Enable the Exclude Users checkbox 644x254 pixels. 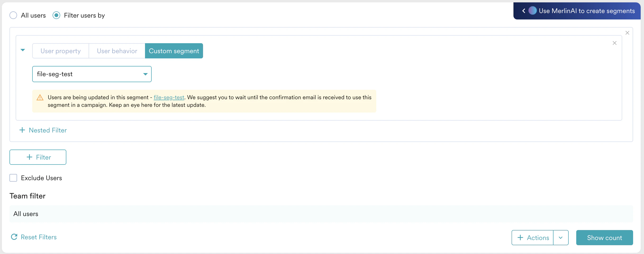[13, 178]
